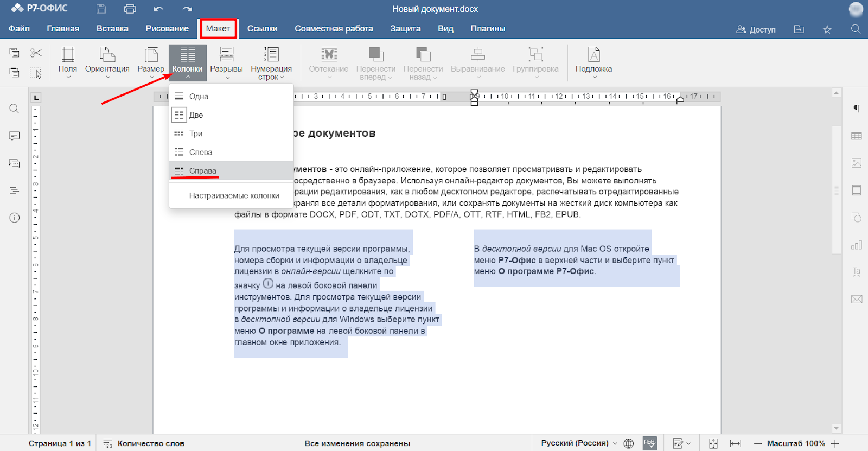The image size is (868, 451).
Task: Open header and footer settings
Action: pyautogui.click(x=857, y=190)
